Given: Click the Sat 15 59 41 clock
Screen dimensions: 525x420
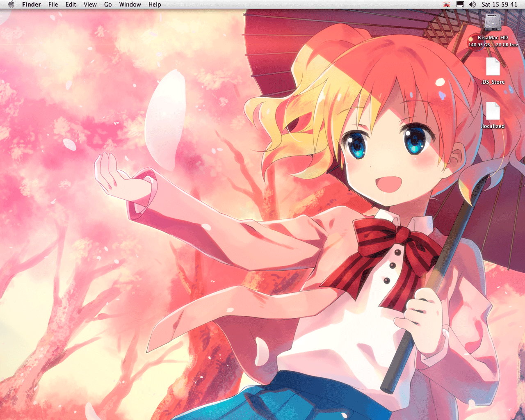Looking at the screenshot, I should (x=499, y=5).
